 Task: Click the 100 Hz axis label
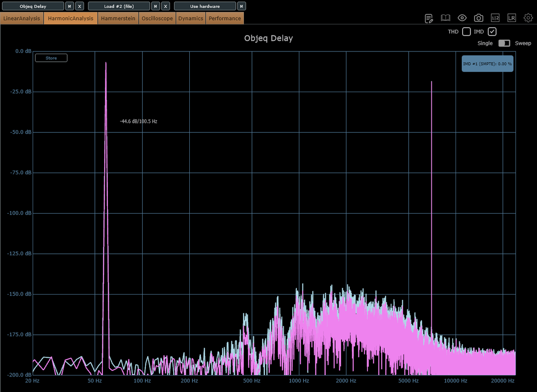click(x=142, y=381)
